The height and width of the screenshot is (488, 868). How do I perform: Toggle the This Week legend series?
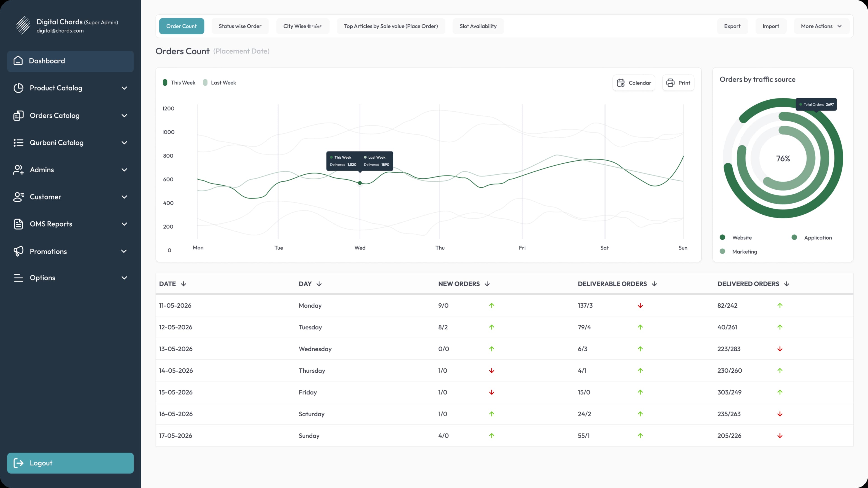coord(179,82)
